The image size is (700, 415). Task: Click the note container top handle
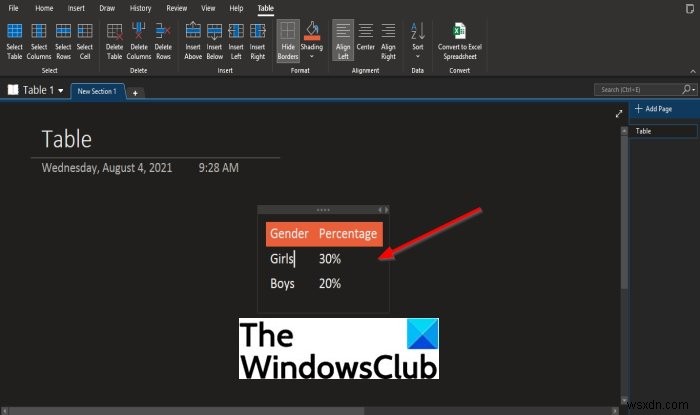[323, 210]
